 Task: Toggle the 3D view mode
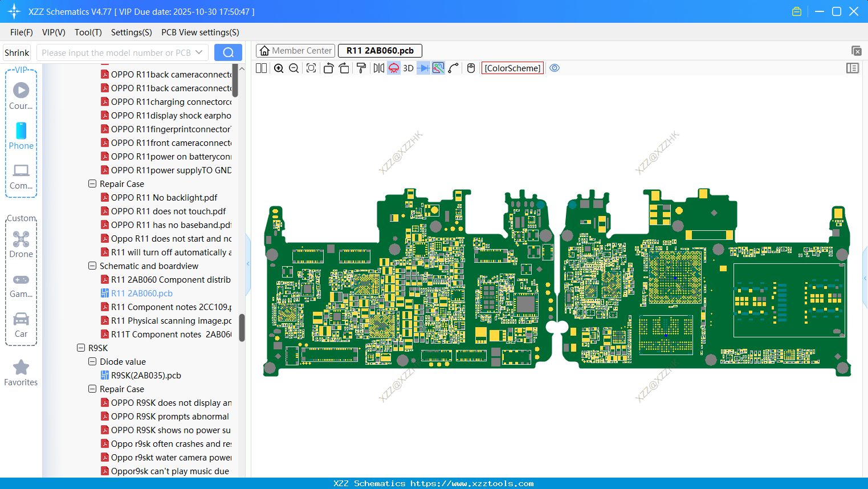tap(408, 68)
